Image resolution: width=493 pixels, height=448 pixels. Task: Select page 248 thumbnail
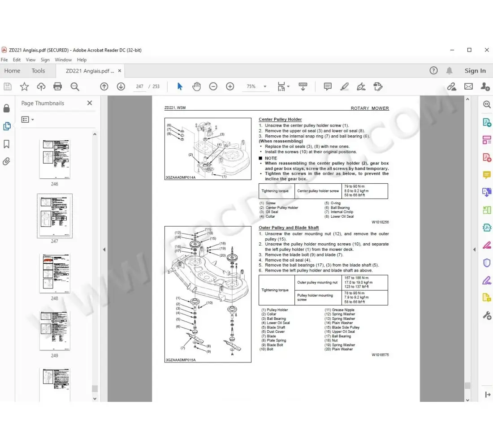coord(55,274)
